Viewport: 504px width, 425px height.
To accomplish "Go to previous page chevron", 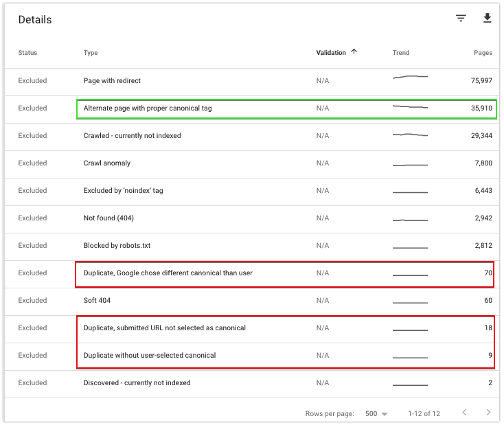I will [465, 413].
